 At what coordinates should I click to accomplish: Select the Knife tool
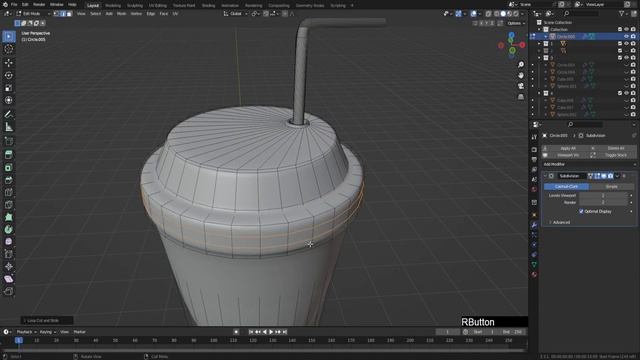9,205
